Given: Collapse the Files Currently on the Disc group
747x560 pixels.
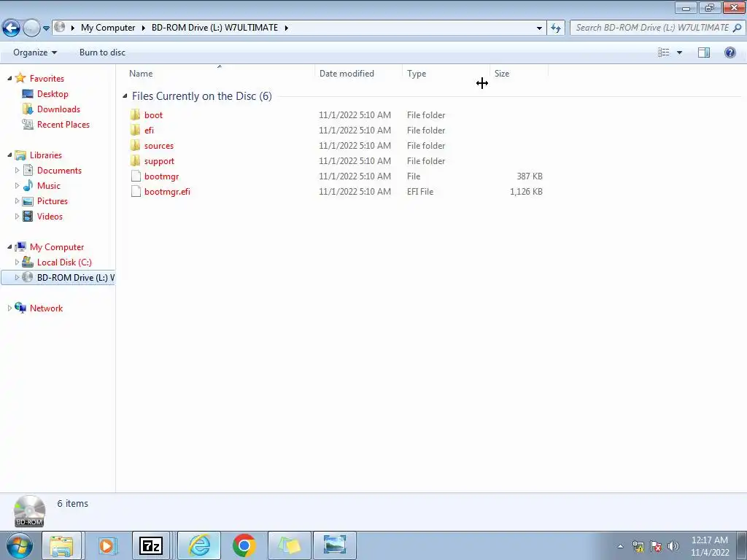Looking at the screenshot, I should 125,96.
